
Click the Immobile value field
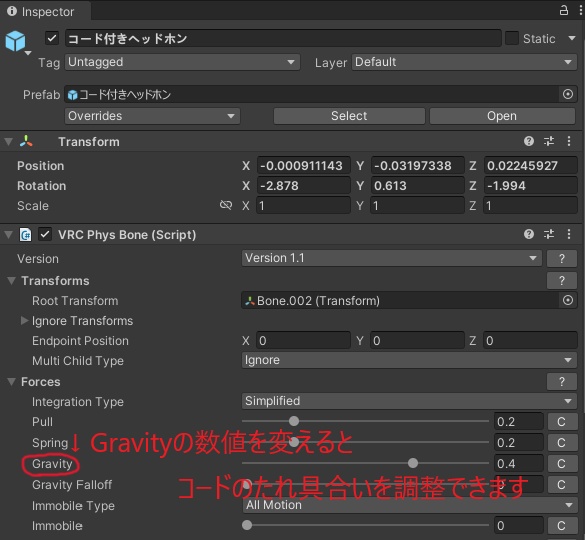(x=519, y=525)
